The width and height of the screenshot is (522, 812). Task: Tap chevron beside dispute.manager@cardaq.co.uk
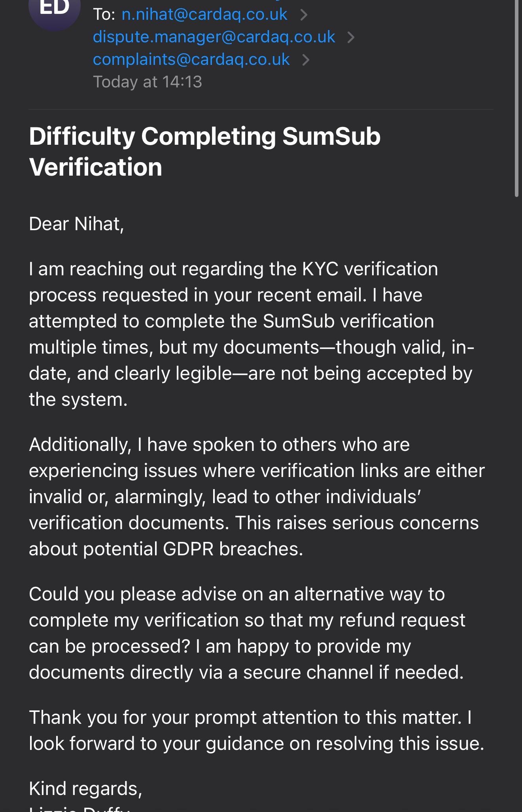coord(350,38)
